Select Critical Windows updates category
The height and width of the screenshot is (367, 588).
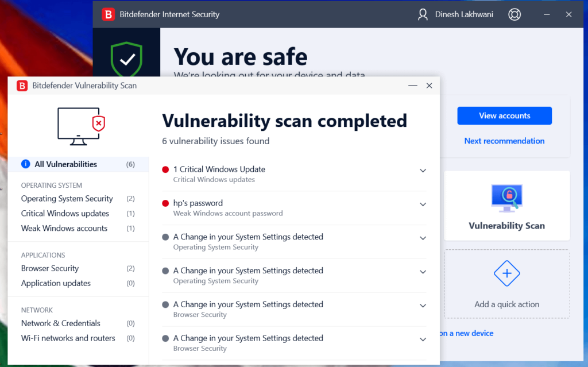(78, 213)
